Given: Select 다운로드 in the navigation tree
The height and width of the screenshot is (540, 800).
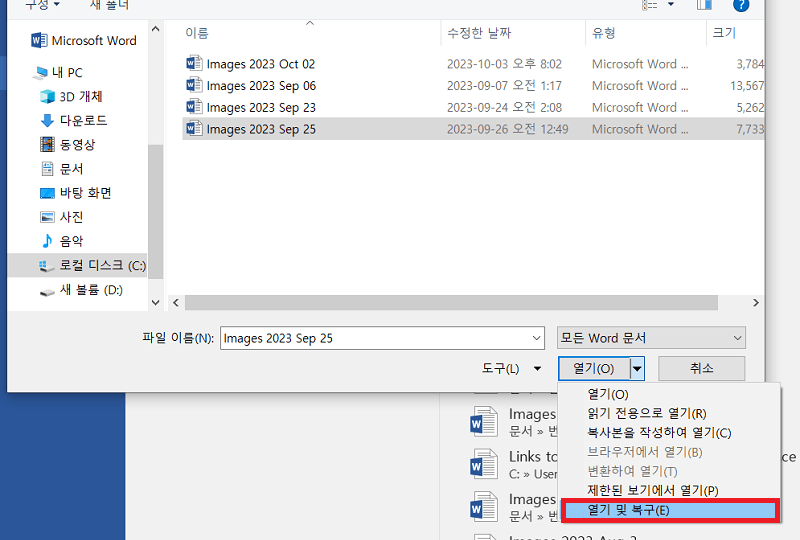Looking at the screenshot, I should 83,120.
